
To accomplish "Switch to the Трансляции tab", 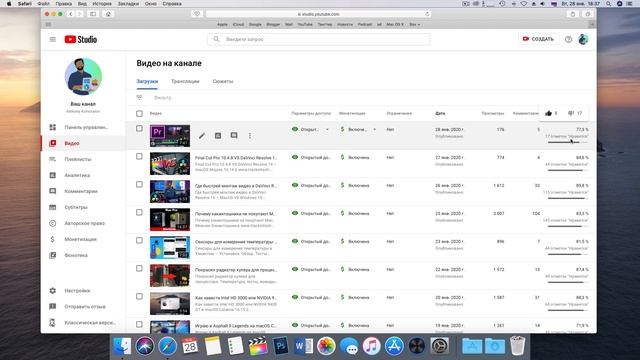I will coord(185,81).
